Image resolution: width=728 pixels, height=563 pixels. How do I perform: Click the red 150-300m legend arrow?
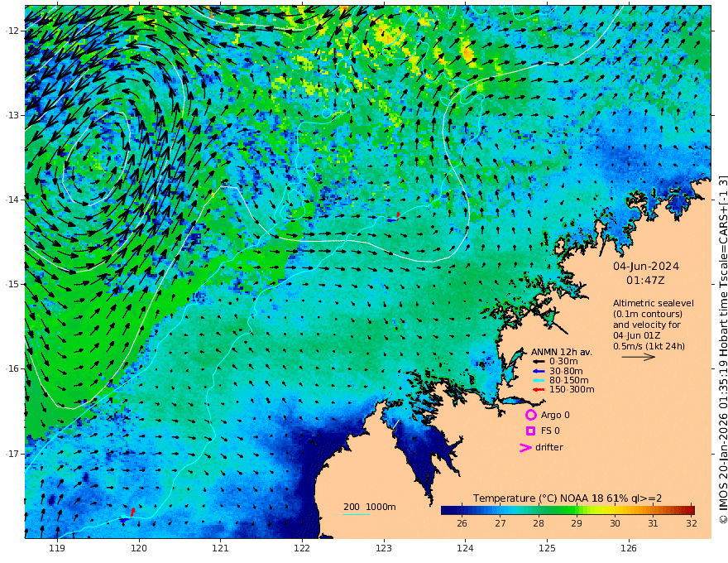(538, 390)
